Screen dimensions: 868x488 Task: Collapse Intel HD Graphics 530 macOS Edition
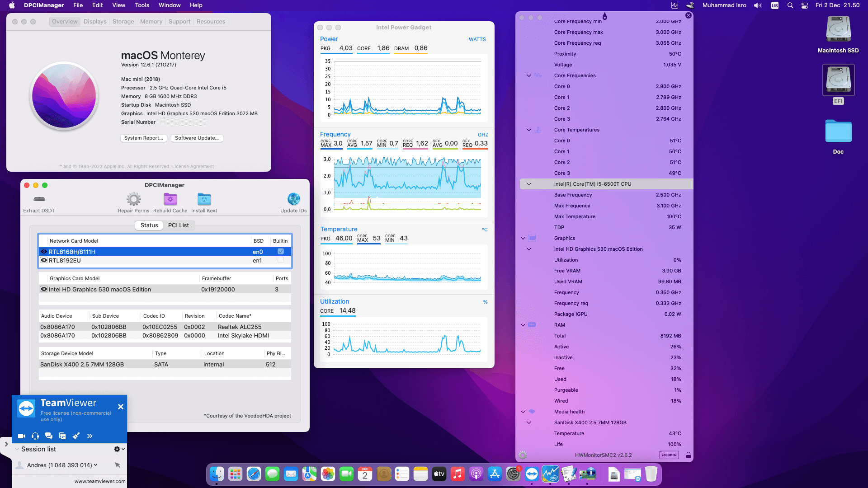(529, 249)
